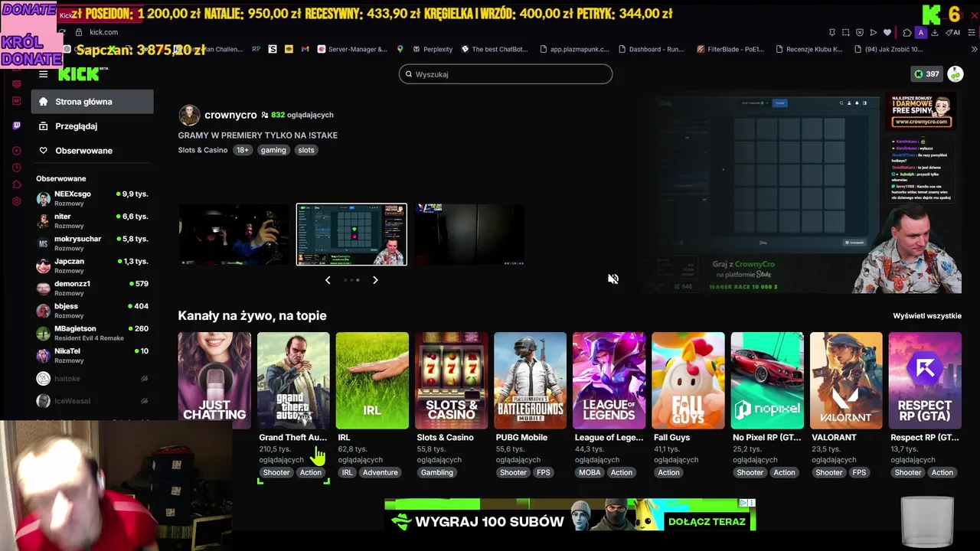
Task: Select the first carousel stream thumbnail
Action: (234, 234)
